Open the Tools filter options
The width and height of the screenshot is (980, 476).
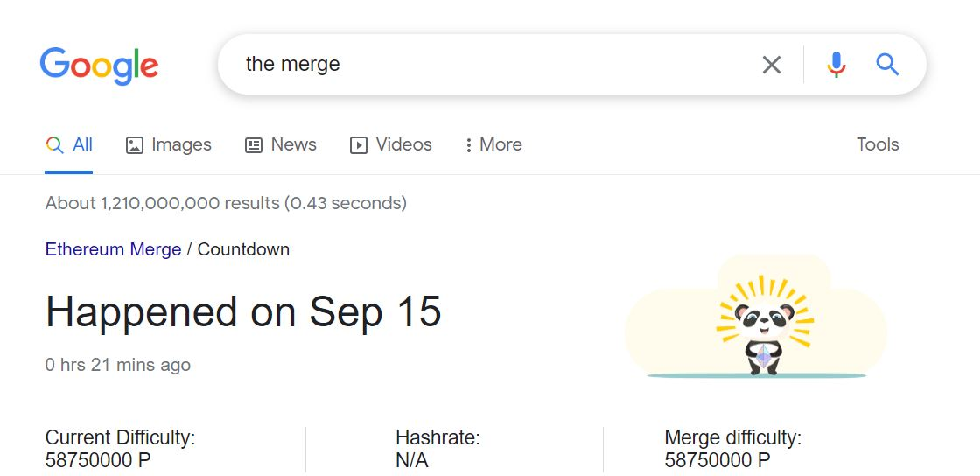878,144
